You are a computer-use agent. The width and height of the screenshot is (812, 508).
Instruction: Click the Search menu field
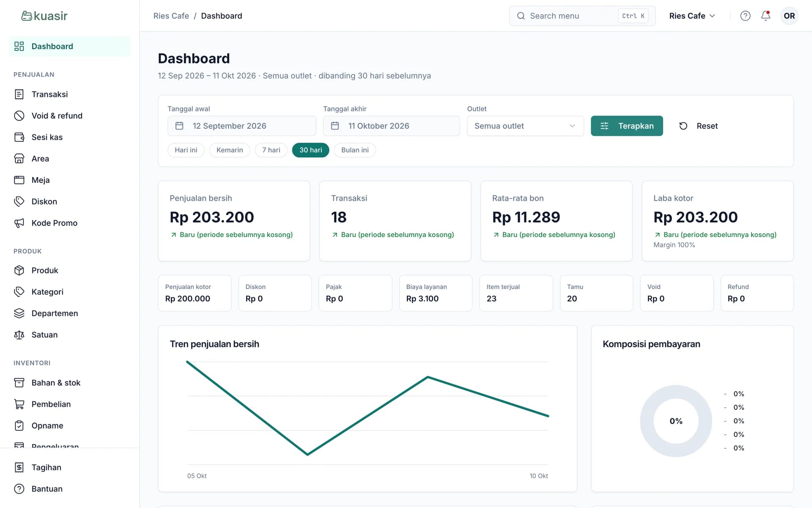coord(582,16)
